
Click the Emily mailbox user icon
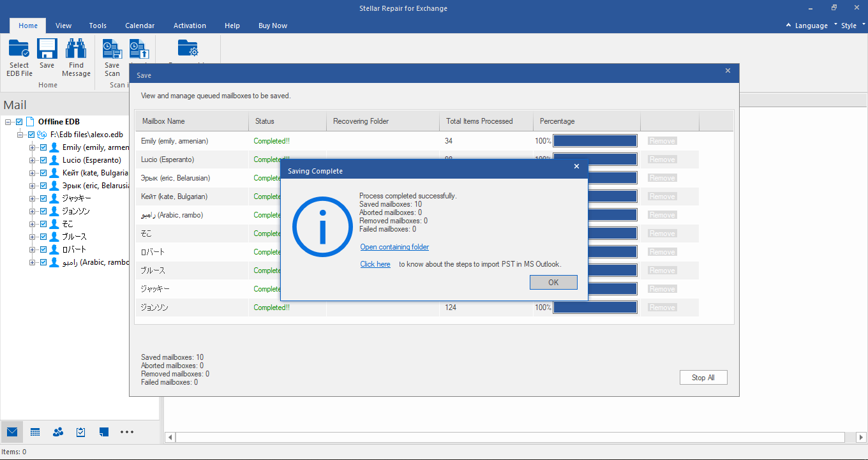(54, 147)
